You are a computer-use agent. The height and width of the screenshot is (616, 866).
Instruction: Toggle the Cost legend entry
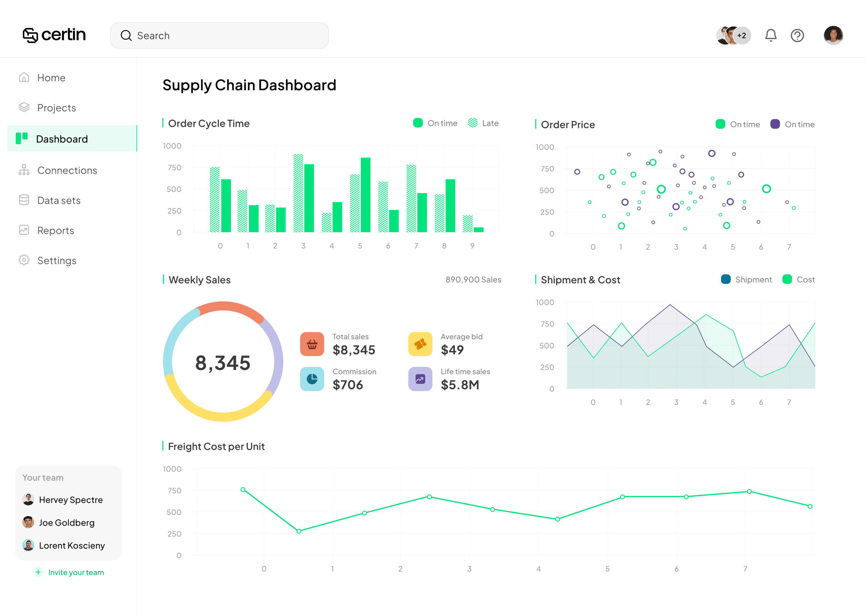click(x=799, y=279)
